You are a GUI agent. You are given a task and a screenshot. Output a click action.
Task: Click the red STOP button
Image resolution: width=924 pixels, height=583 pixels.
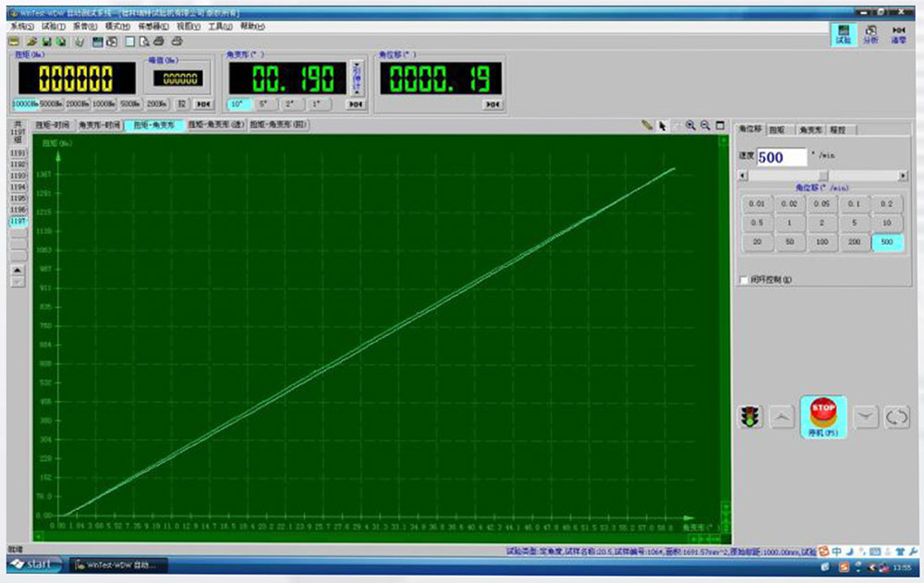pos(823,417)
